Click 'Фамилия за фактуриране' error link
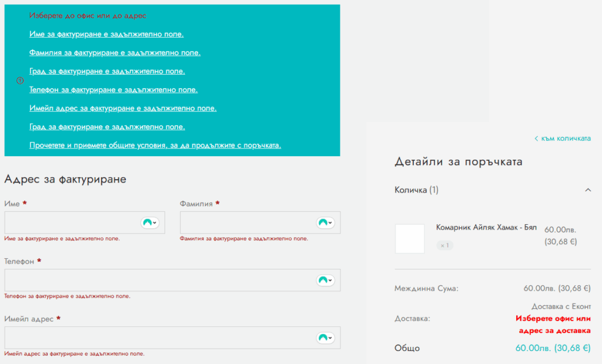 pos(115,53)
